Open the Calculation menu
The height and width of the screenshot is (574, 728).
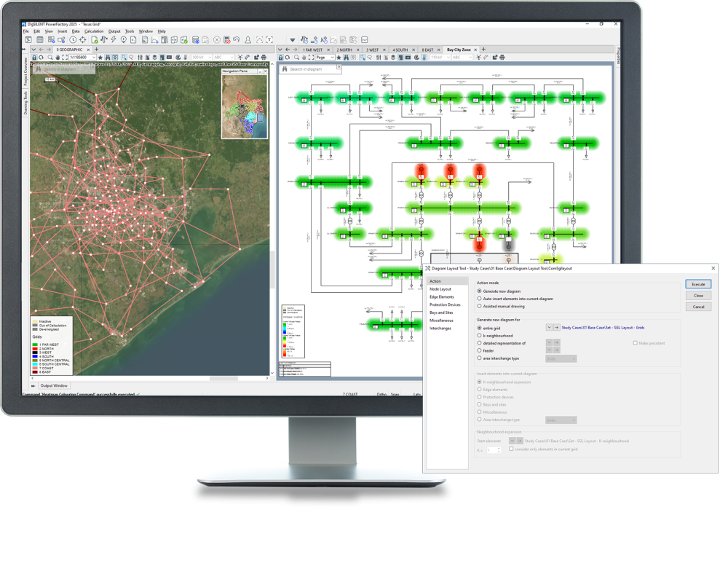coord(94,31)
